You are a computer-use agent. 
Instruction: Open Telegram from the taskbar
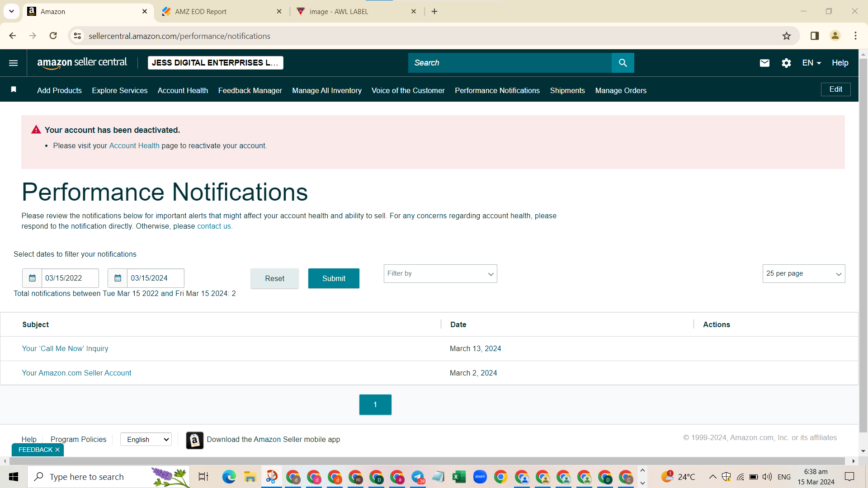(x=418, y=477)
